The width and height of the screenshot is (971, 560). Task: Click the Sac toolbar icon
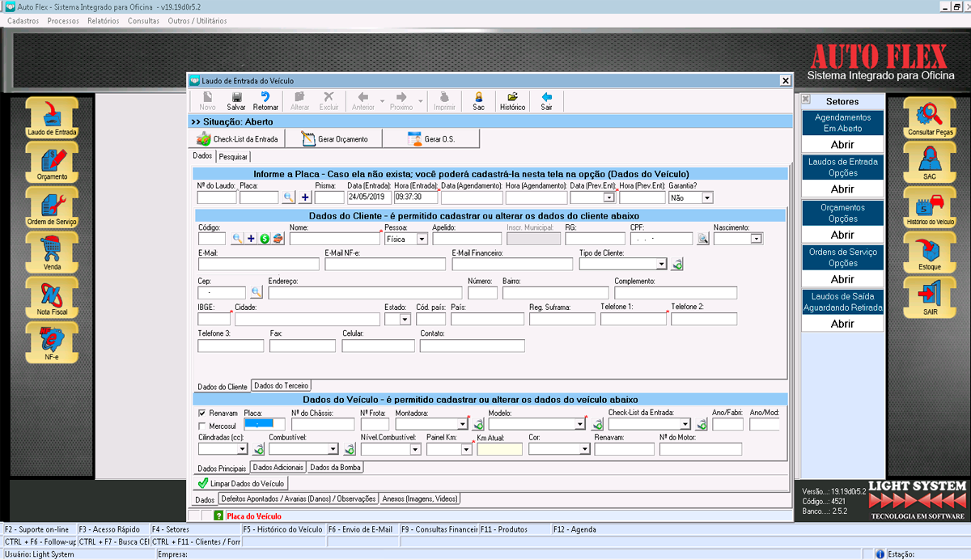[478, 101]
